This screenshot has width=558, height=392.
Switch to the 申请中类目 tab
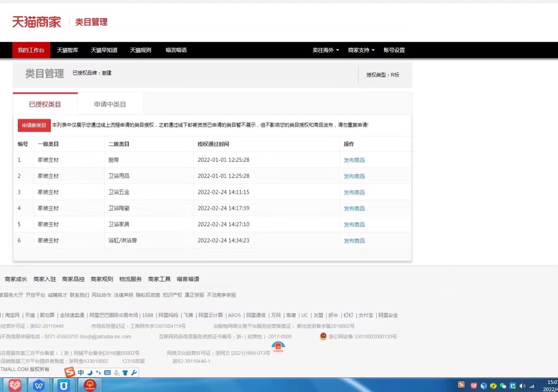coord(110,104)
